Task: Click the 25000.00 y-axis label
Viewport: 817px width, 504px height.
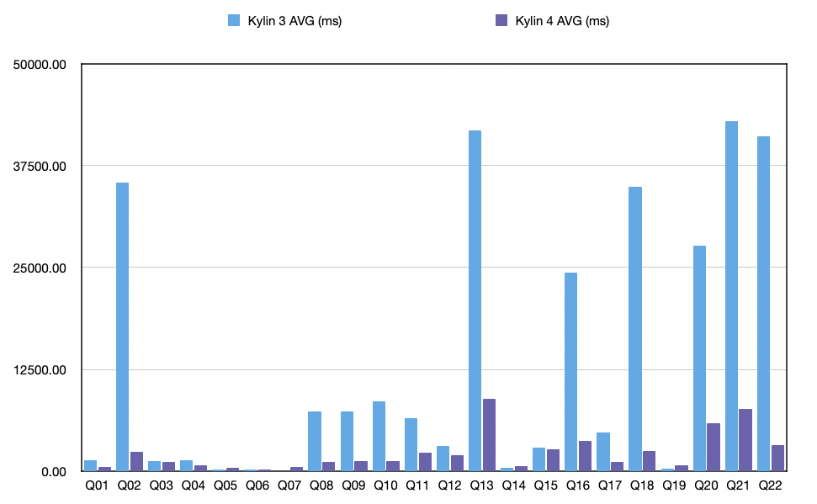Action: (x=40, y=268)
